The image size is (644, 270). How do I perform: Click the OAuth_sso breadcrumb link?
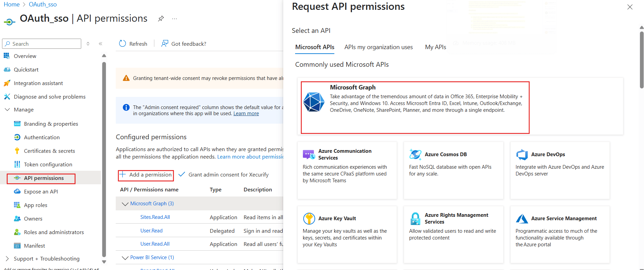click(x=43, y=4)
